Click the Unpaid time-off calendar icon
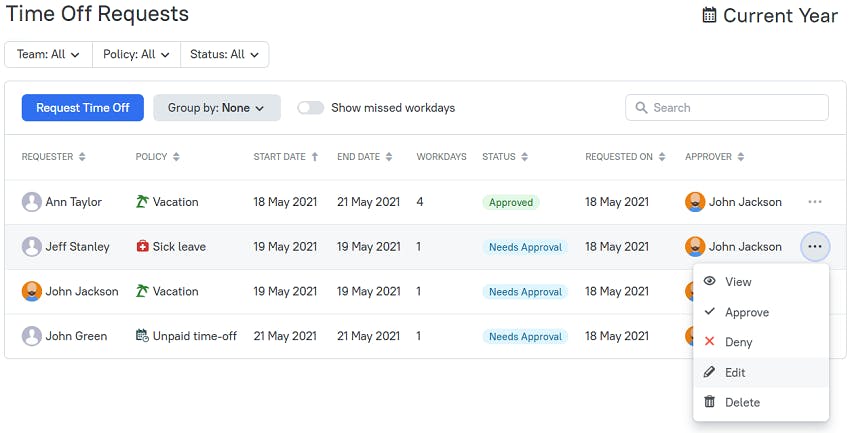The image size is (850, 433). tap(142, 336)
